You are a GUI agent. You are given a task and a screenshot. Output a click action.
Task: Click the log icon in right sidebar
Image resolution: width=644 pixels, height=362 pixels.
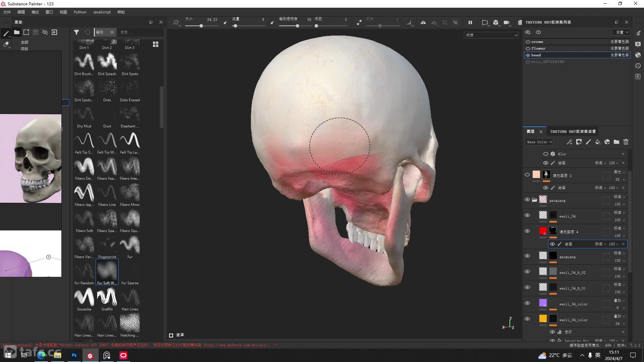638,76
